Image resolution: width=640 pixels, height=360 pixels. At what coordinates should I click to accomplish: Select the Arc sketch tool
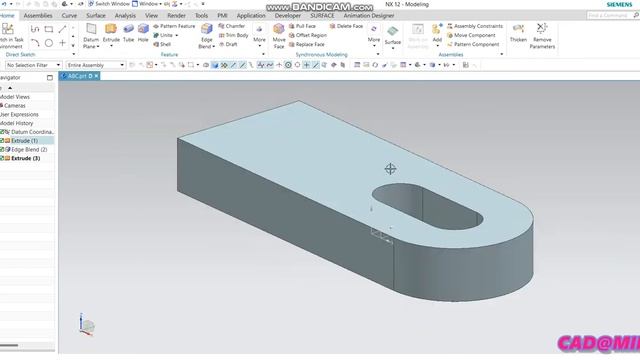(35, 43)
